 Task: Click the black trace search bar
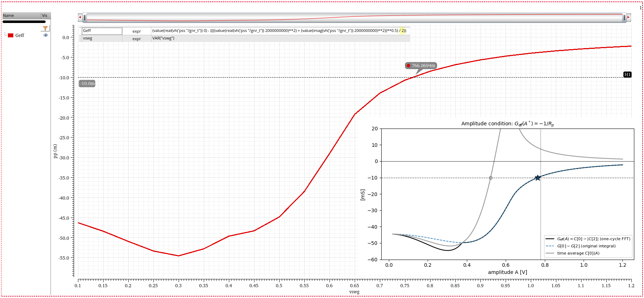(x=24, y=22)
